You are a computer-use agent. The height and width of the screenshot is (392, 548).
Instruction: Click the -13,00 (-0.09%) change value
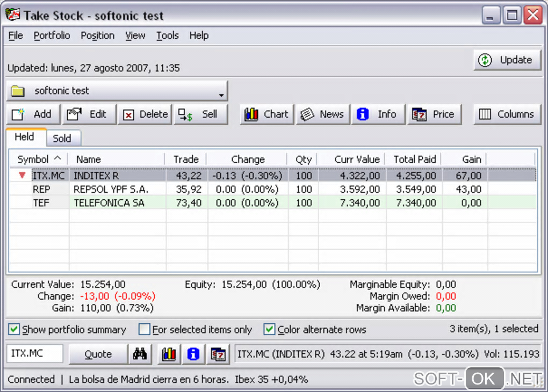pos(118,296)
